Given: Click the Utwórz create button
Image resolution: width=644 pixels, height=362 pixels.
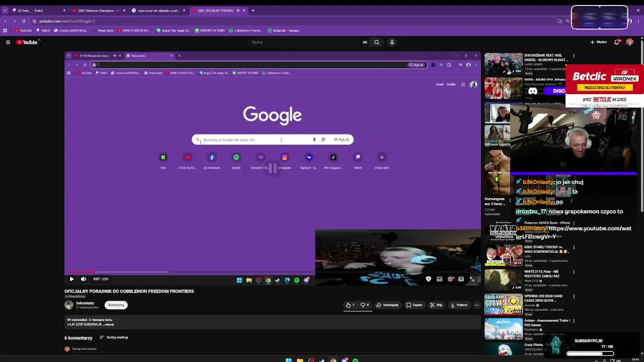Looking at the screenshot, I should pyautogui.click(x=598, y=42).
